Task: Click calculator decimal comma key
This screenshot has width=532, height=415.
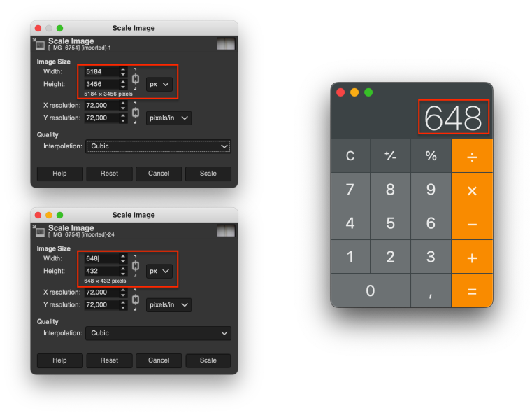Action: pyautogui.click(x=431, y=290)
